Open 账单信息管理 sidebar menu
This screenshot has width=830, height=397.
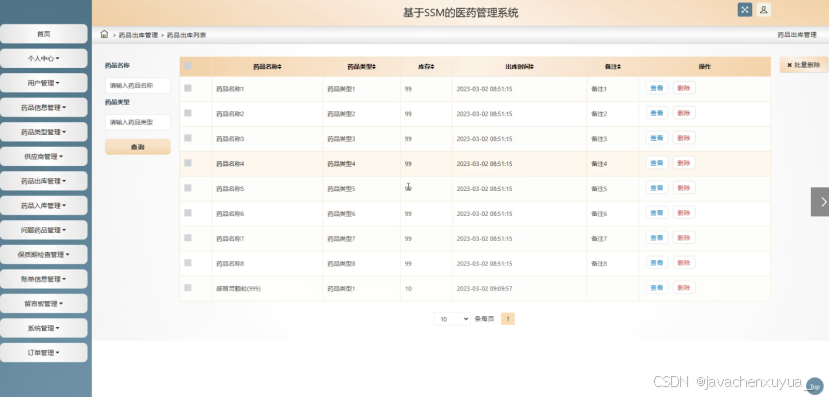click(x=43, y=279)
